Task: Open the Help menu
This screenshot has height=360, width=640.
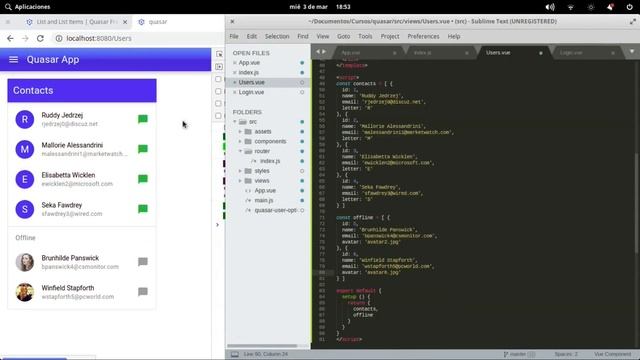Action: 454,36
